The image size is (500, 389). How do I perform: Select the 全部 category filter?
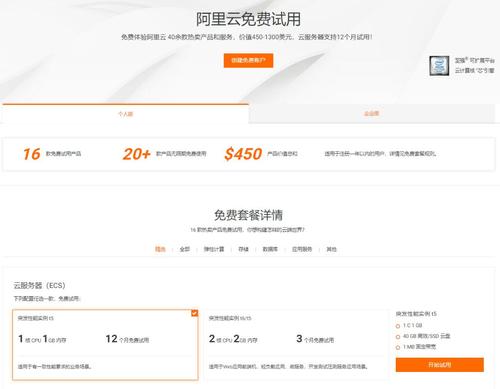184,249
